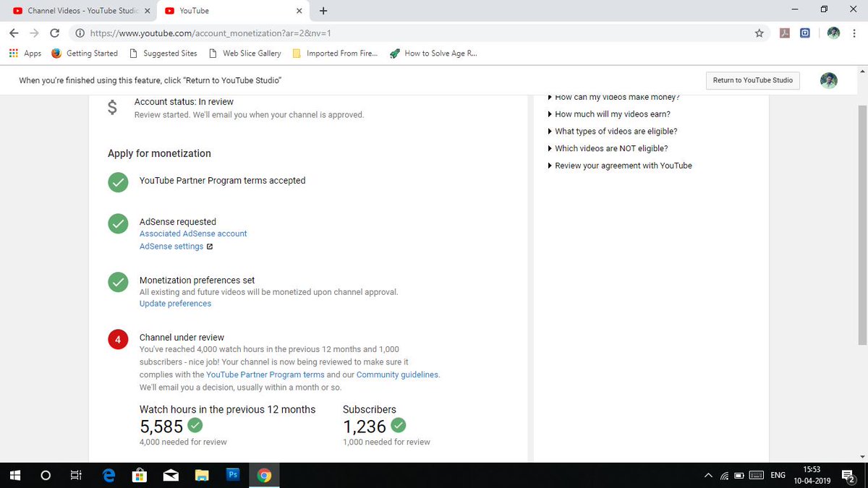Image resolution: width=868 pixels, height=488 pixels.
Task: Click green check by Monetization preferences set
Action: (x=118, y=282)
